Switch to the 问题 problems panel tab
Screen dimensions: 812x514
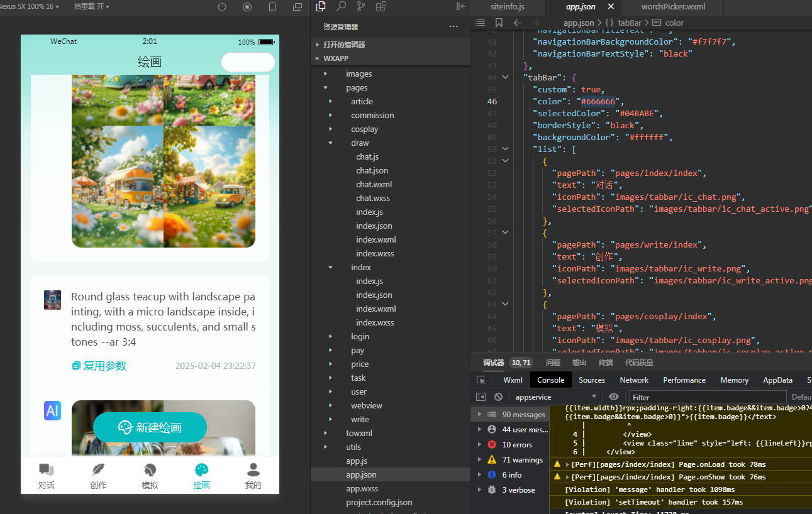553,363
